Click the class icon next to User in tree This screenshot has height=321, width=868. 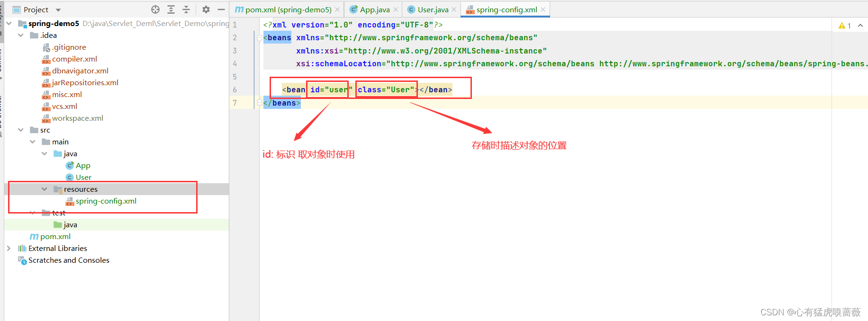70,177
